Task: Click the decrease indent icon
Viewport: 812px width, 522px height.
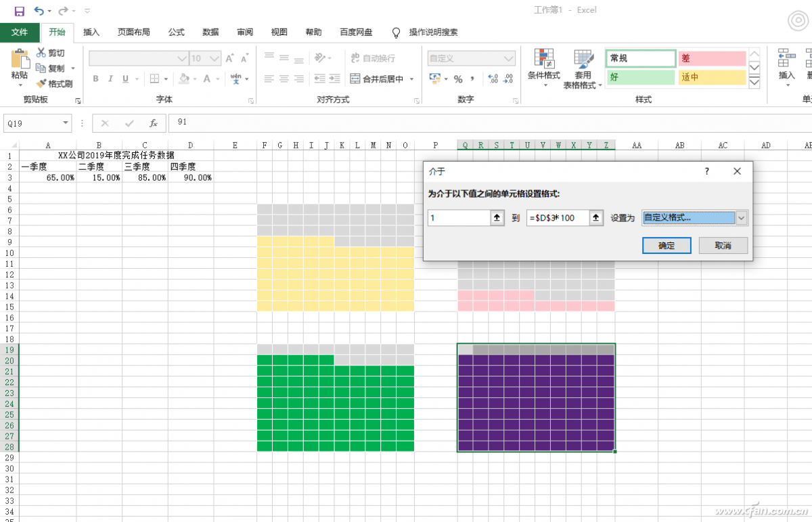Action: [319, 79]
